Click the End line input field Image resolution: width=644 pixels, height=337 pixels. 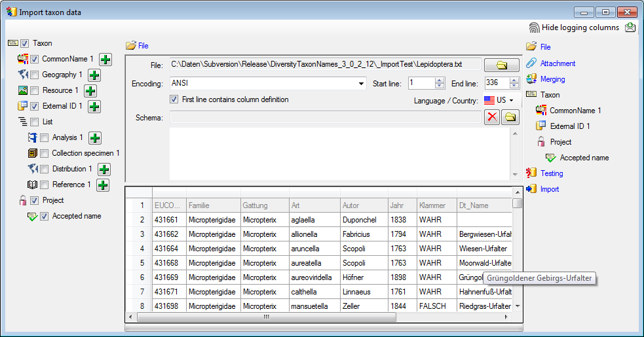tap(495, 83)
